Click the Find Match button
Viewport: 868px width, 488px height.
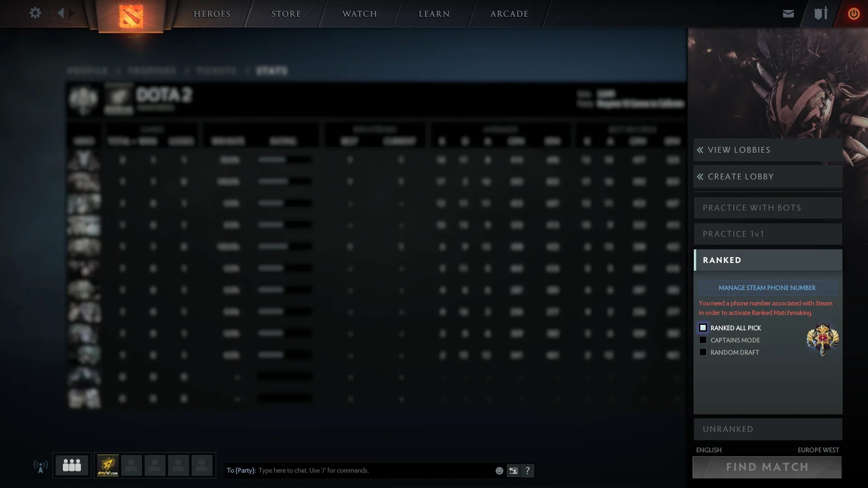767,467
